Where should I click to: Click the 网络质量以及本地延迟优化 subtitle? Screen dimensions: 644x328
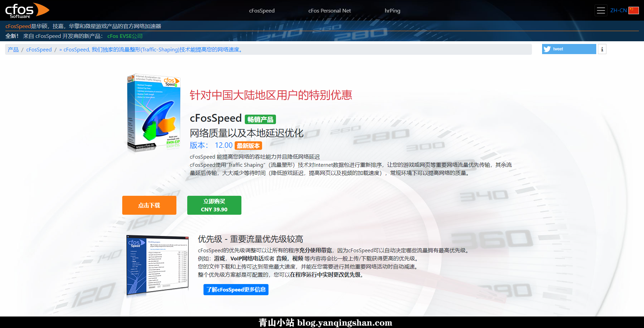(246, 133)
